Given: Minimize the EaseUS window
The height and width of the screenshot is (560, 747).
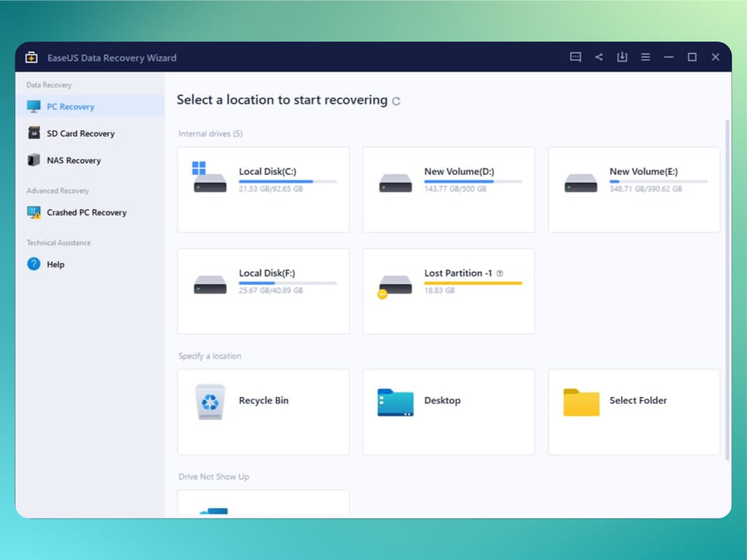Looking at the screenshot, I should click(669, 57).
